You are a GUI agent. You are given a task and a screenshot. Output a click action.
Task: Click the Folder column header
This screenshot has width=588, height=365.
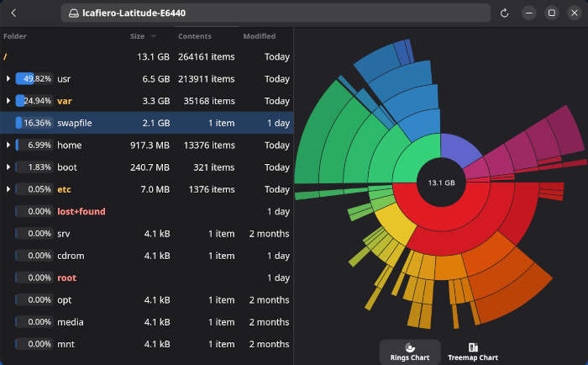[15, 36]
